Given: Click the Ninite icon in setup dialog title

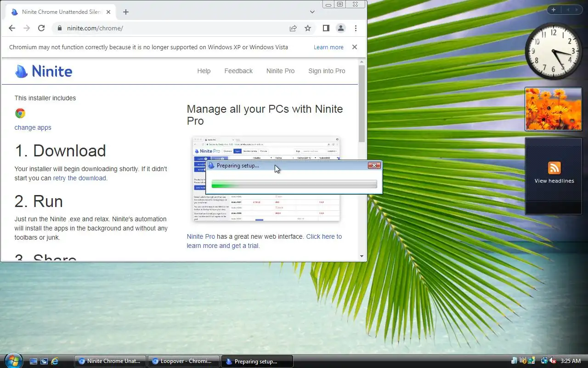Looking at the screenshot, I should click(x=211, y=166).
